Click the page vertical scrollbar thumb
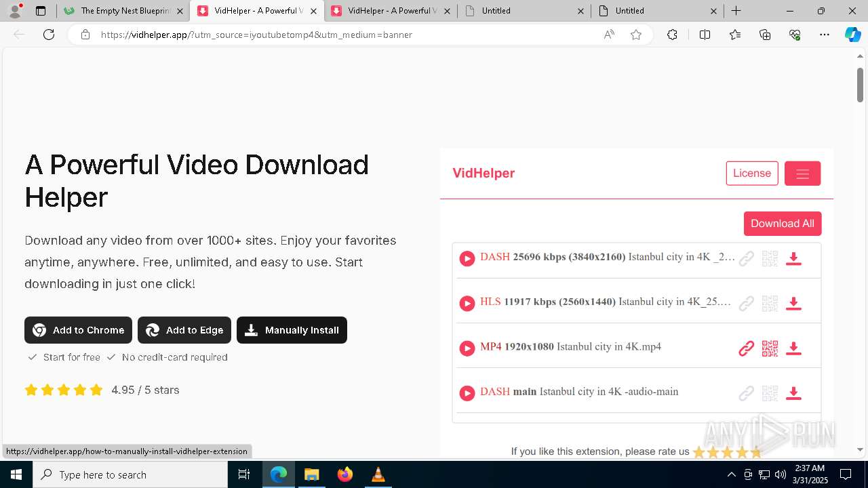 click(x=860, y=85)
